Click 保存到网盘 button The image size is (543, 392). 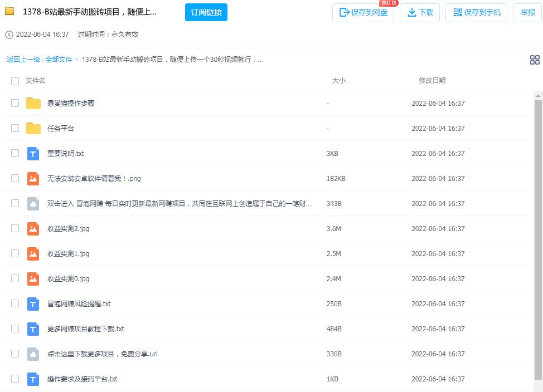[363, 12]
